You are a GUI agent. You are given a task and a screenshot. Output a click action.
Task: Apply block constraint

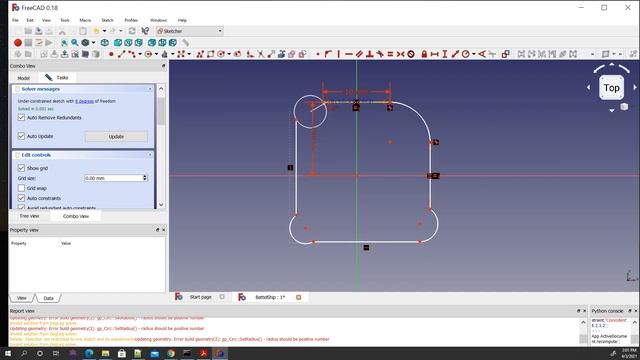pyautogui.click(x=411, y=54)
